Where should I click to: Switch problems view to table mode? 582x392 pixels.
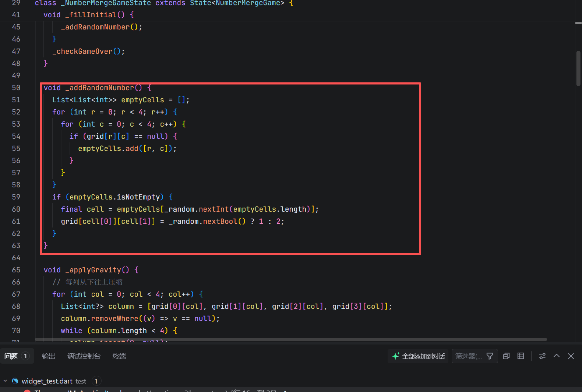coord(521,356)
